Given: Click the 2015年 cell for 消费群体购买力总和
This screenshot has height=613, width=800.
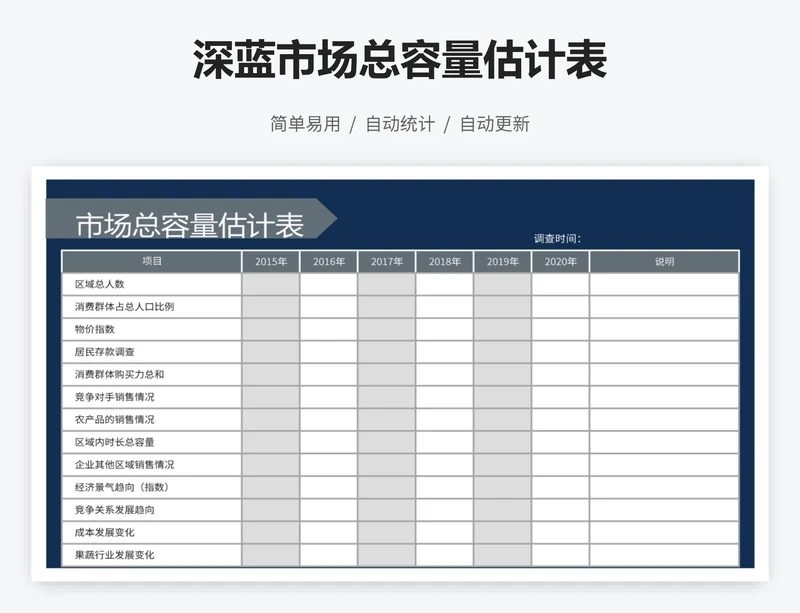Looking at the screenshot, I should coord(271,374).
